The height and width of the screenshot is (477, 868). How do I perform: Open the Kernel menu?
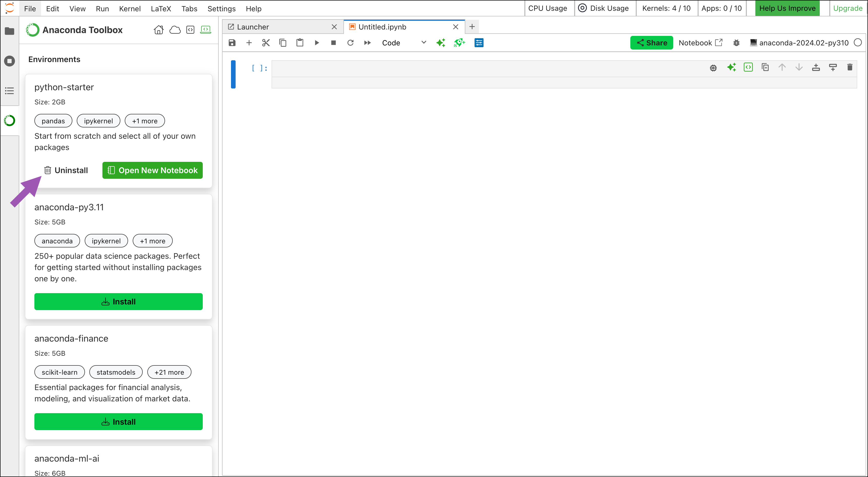tap(130, 8)
